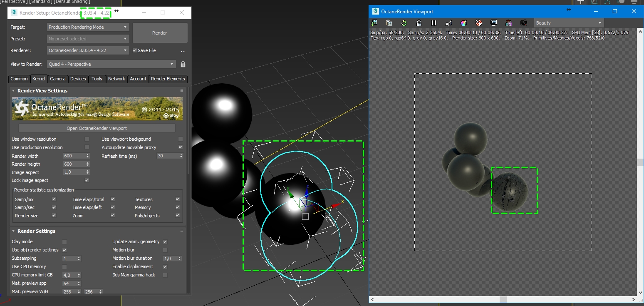Toggle the Enable displacement checkbox

(x=165, y=266)
